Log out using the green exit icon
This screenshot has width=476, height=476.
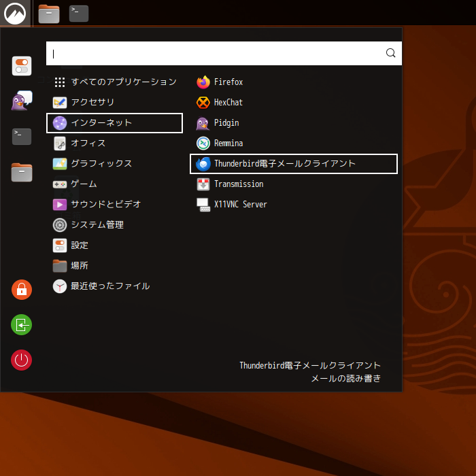pos(22,325)
